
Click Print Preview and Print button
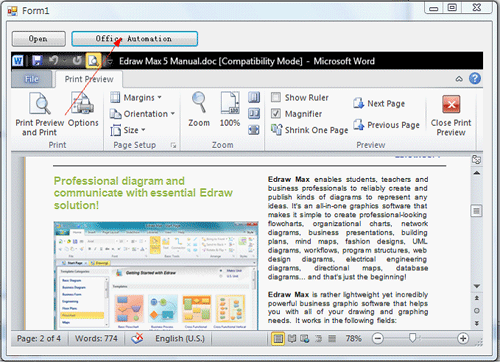point(39,114)
